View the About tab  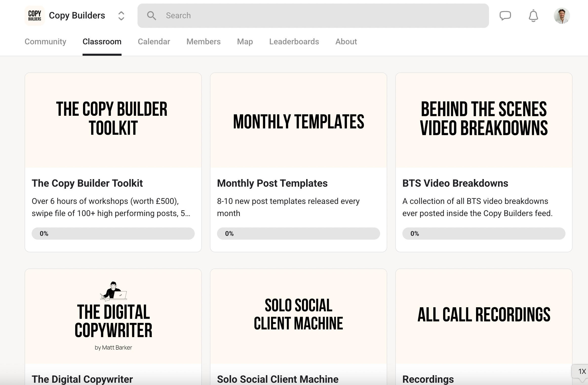tap(346, 42)
